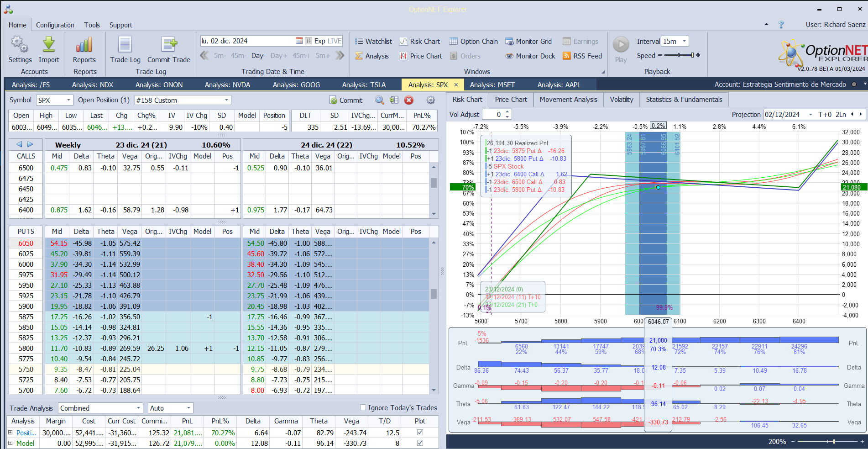The image size is (868, 449).
Task: Click the double-right forward arrows
Action: 340,56
